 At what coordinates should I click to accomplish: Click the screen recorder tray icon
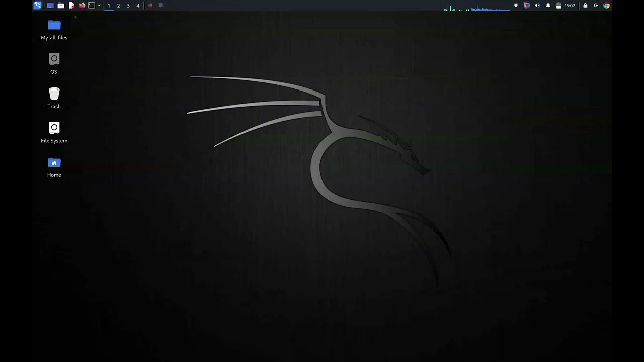tap(527, 6)
